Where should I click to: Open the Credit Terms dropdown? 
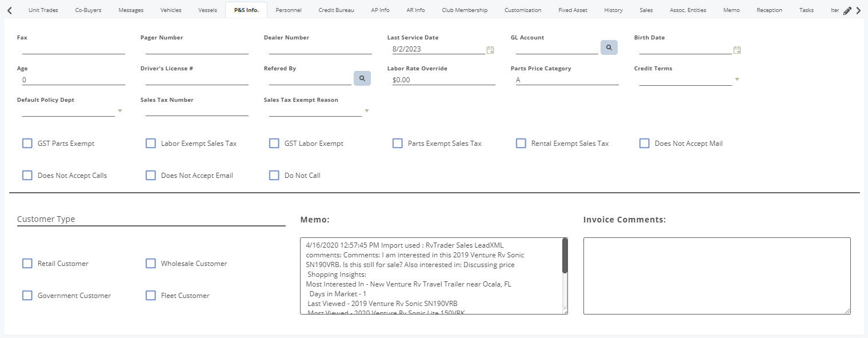coord(737,79)
